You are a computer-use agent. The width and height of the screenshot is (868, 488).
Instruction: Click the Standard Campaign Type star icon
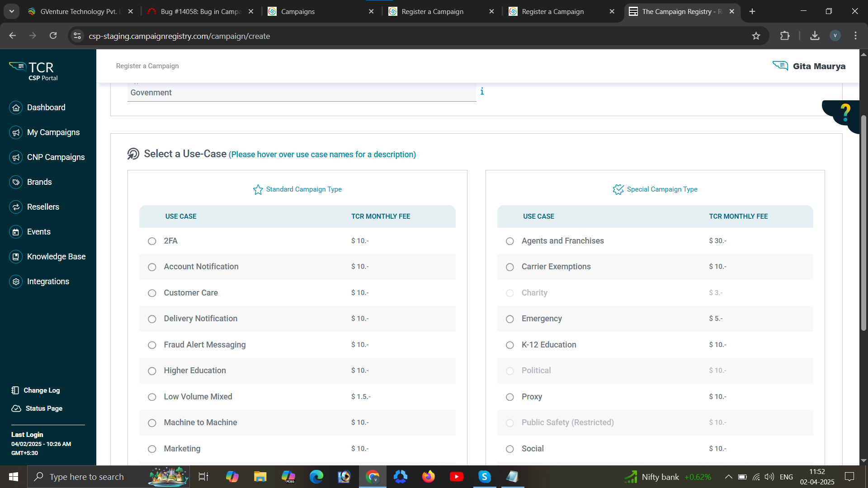pos(258,189)
